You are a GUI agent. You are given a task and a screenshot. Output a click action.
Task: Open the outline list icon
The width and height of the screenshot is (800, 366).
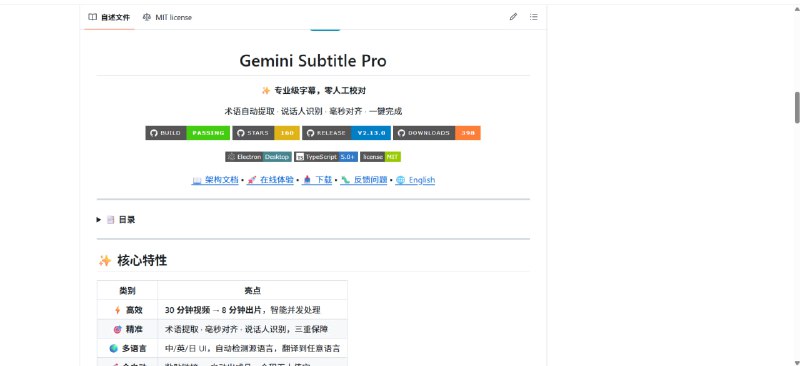[x=533, y=17]
